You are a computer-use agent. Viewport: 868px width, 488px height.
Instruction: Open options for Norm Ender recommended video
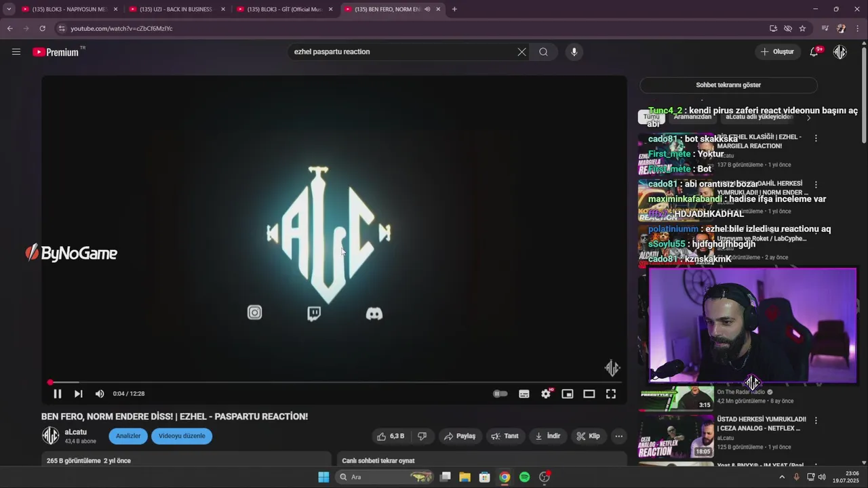tap(816, 184)
